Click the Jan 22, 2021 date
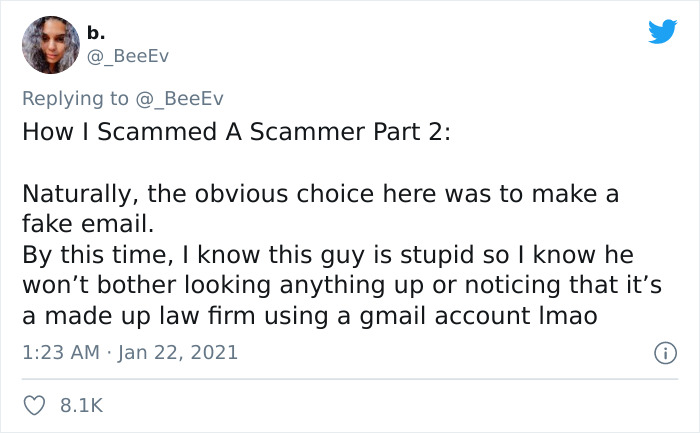Screen dimensions: 700x433 coord(180,352)
